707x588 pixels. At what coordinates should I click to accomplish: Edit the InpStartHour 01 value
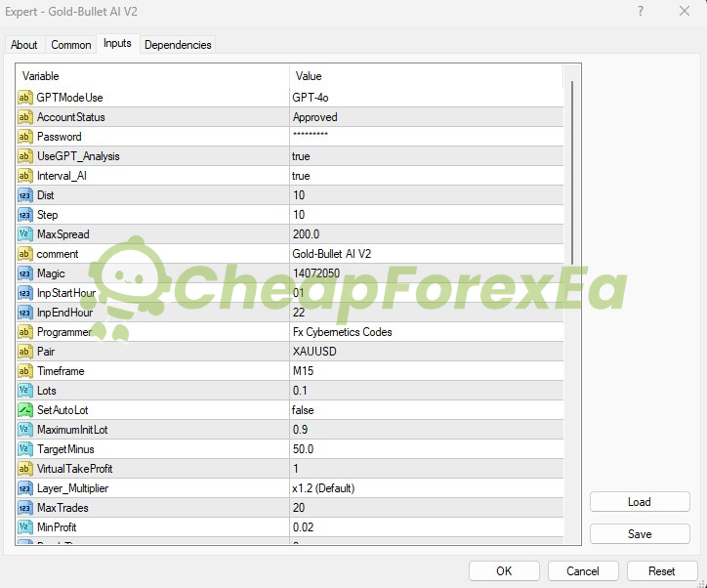427,293
